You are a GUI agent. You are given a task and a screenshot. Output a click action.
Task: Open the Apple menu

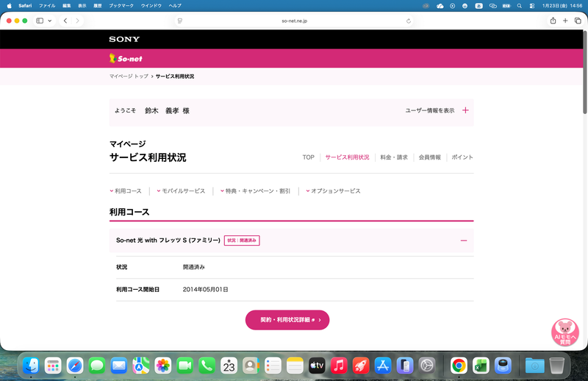pyautogui.click(x=10, y=6)
